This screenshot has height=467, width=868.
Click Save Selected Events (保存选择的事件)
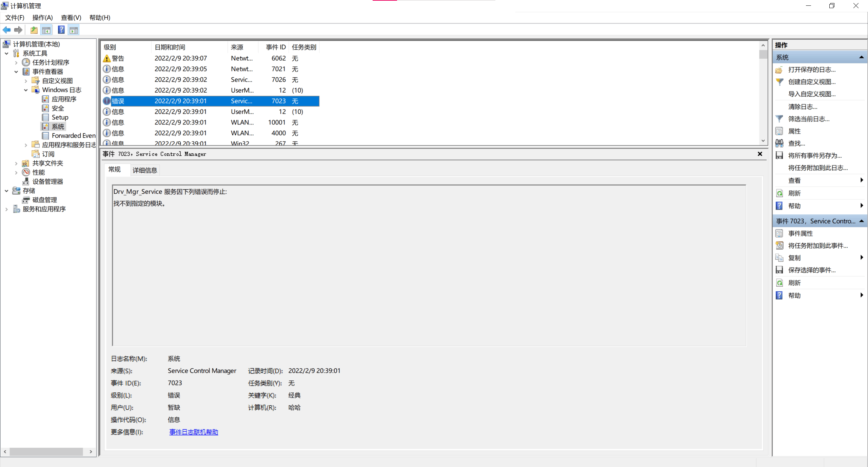812,270
